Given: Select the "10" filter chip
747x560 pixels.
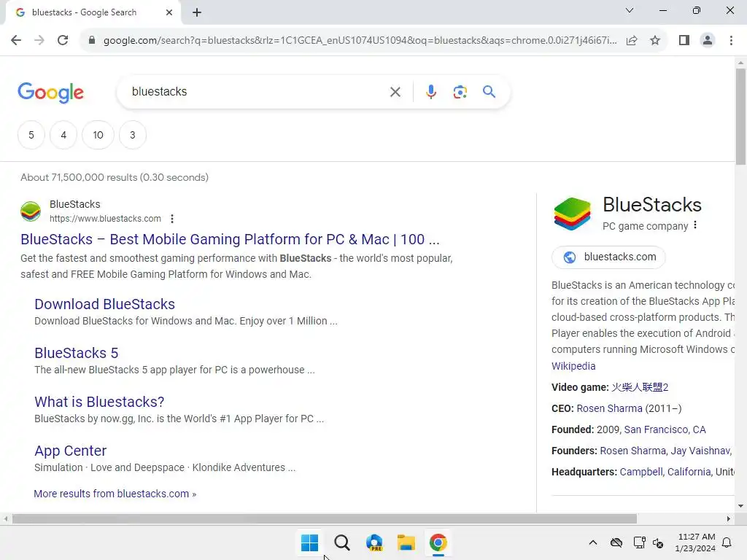Looking at the screenshot, I should pyautogui.click(x=98, y=135).
